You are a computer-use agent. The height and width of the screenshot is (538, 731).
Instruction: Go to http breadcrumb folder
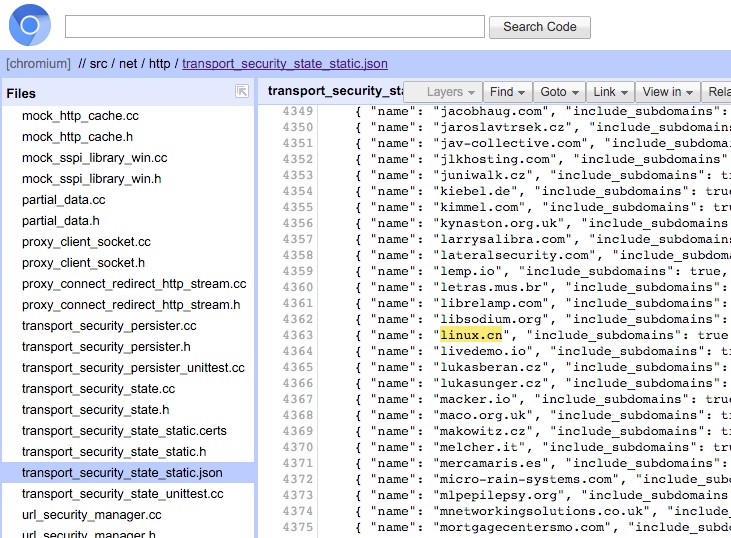coord(160,64)
